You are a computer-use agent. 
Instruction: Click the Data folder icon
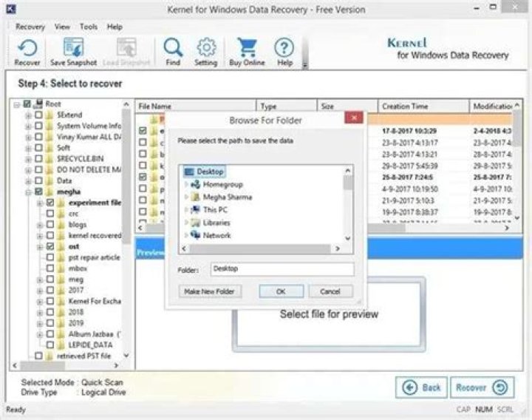pyautogui.click(x=50, y=180)
